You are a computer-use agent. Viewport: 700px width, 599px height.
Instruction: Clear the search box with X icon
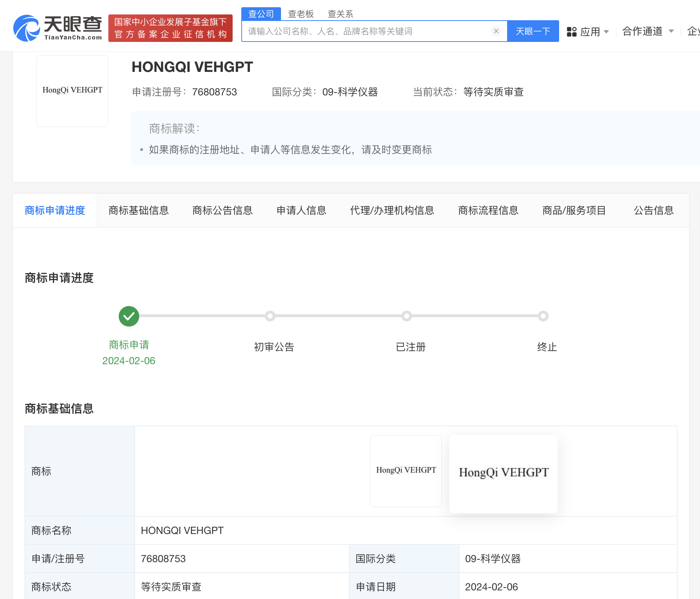pyautogui.click(x=496, y=31)
